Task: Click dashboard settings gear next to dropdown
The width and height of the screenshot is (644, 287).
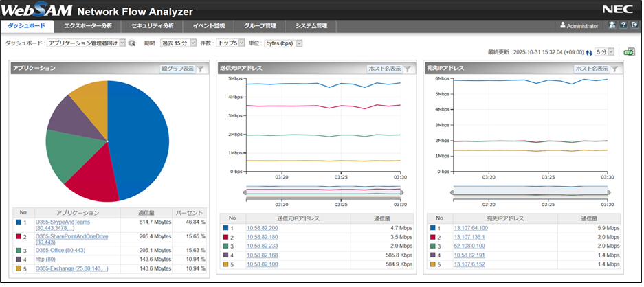Action: 132,43
